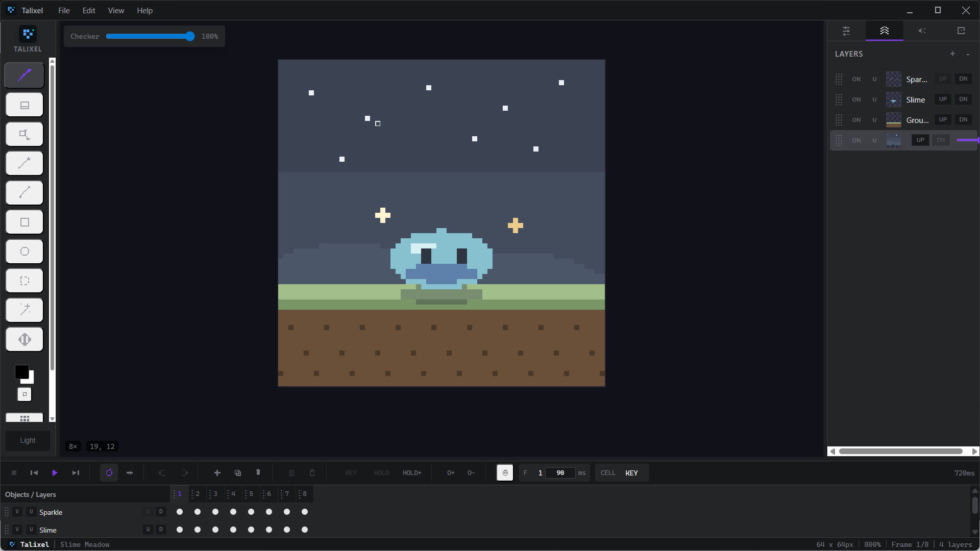This screenshot has width=980, height=551.
Task: Toggle V visibility for Slime timeline row
Action: (17, 530)
